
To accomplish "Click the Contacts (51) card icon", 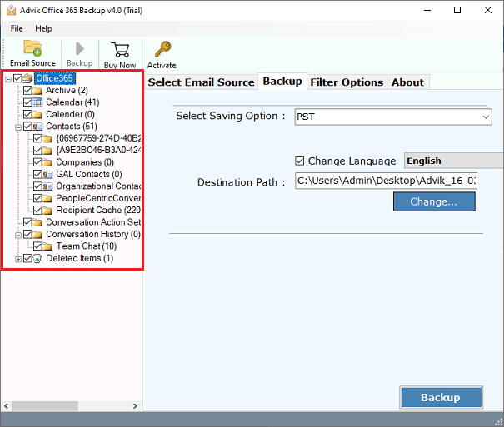I will click(37, 127).
